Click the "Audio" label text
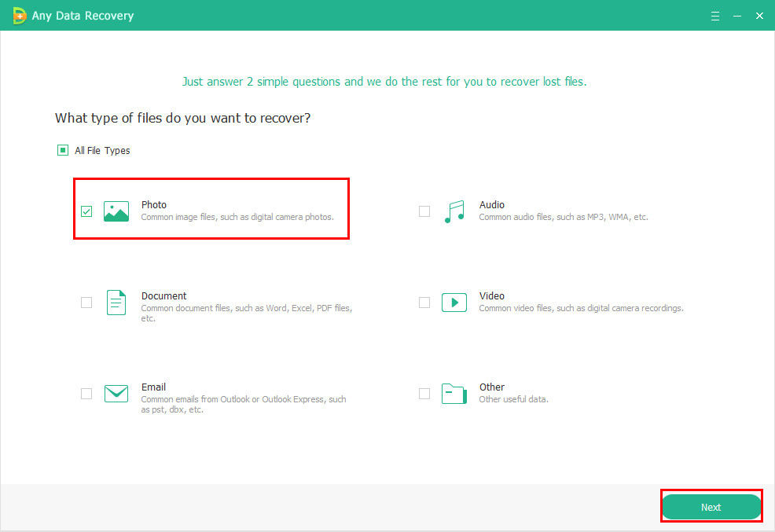 (492, 204)
